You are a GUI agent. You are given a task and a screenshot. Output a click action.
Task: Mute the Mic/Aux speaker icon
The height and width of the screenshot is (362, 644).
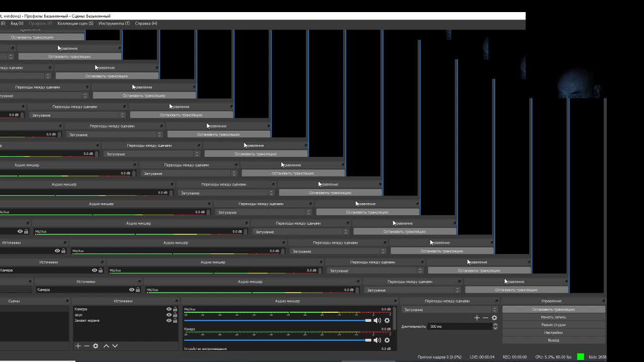tap(377, 320)
